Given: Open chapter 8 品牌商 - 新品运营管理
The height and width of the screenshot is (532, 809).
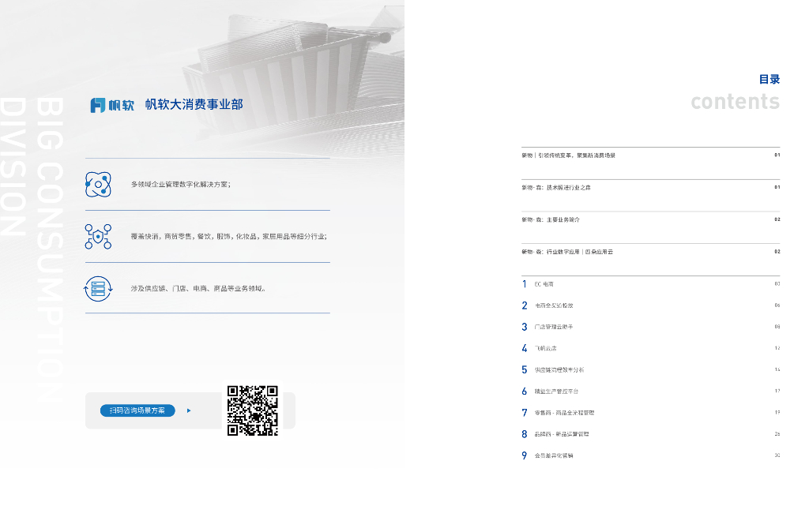Looking at the screenshot, I should 651,434.
